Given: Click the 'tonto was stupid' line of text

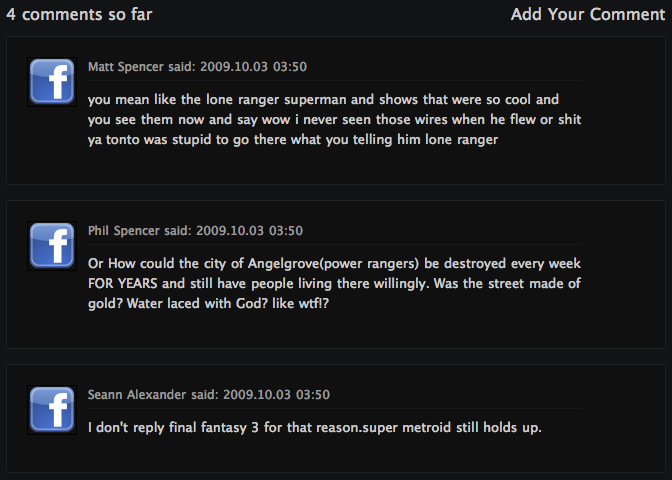Looking at the screenshot, I should click(x=293, y=140).
